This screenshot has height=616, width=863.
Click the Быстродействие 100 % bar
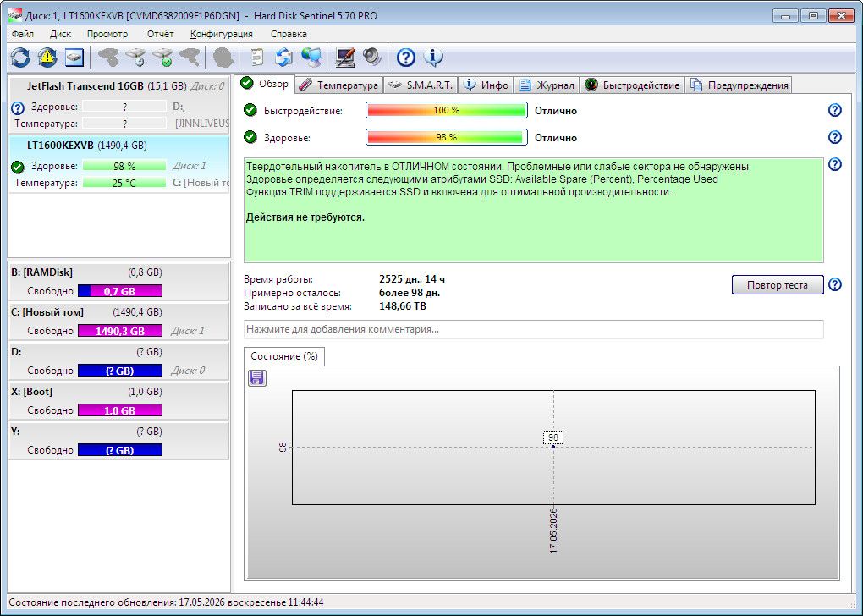[x=447, y=110]
